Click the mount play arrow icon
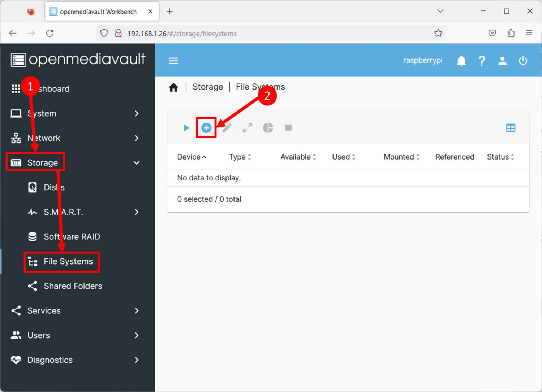The image size is (542, 392). [186, 128]
